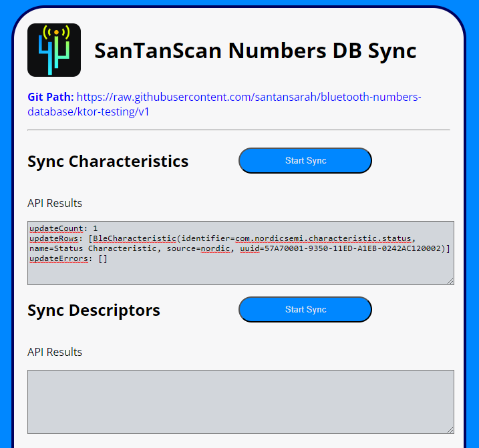
Task: Click 'API Results' label under Sync Descriptors
Action: [55, 352]
